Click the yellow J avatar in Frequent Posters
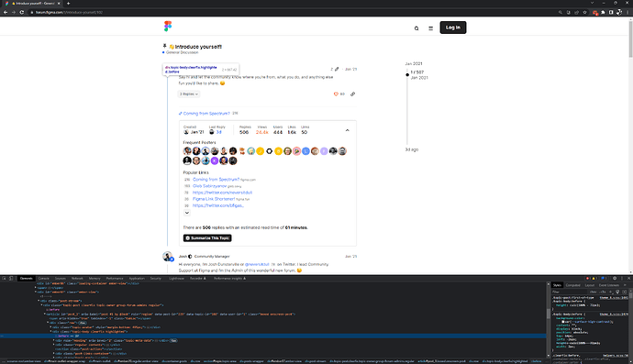The image size is (633, 364). tap(260, 151)
